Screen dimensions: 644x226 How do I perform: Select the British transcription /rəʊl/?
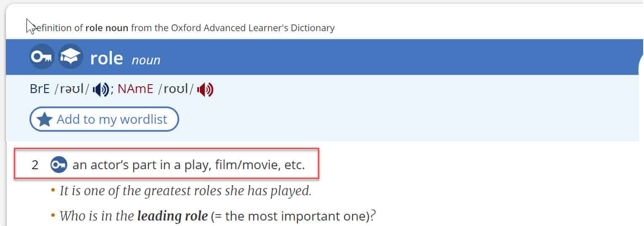click(x=72, y=90)
